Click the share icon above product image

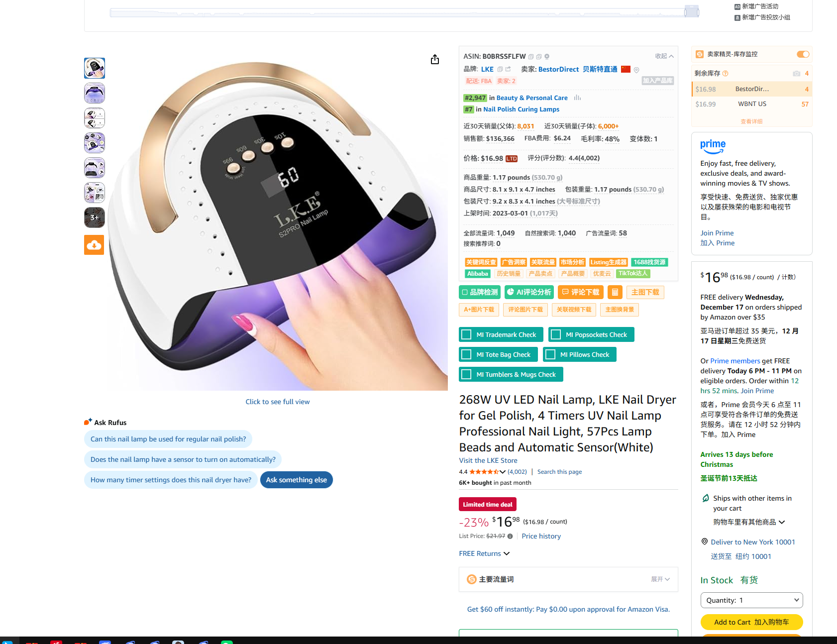435,60
